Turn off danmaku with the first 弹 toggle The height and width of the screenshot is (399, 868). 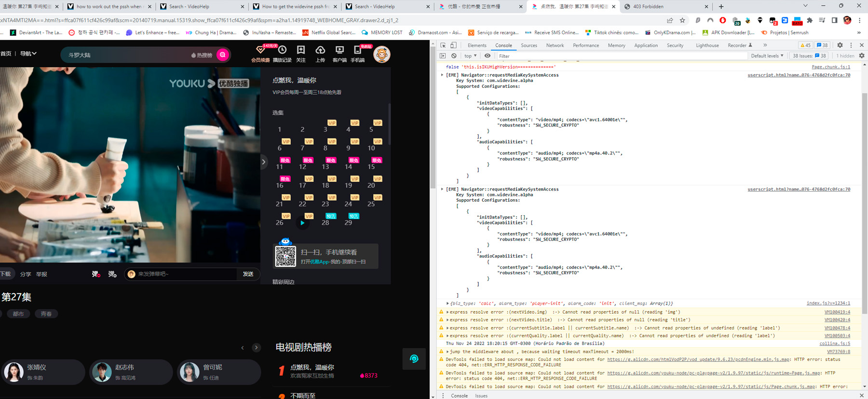[x=96, y=274]
